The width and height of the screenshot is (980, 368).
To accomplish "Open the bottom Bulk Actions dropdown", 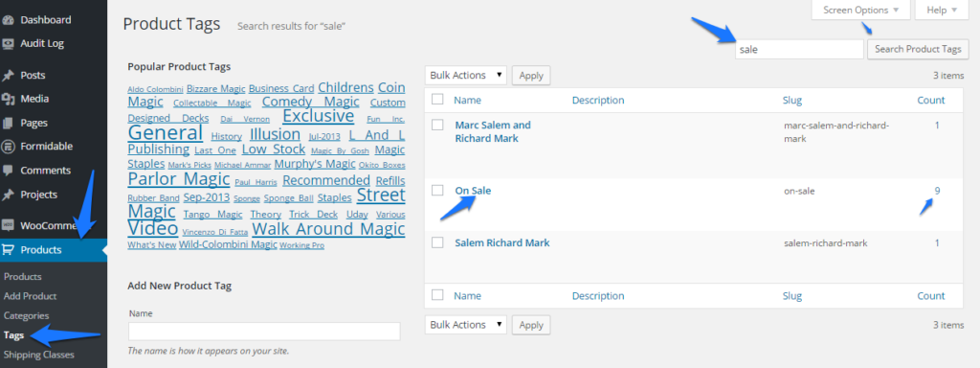I will click(x=466, y=325).
